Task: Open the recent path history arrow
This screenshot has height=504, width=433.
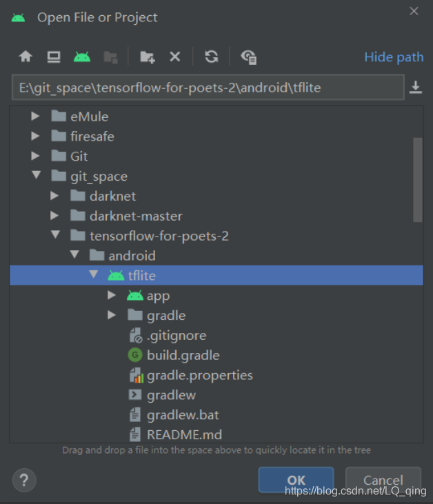Action: (x=415, y=87)
